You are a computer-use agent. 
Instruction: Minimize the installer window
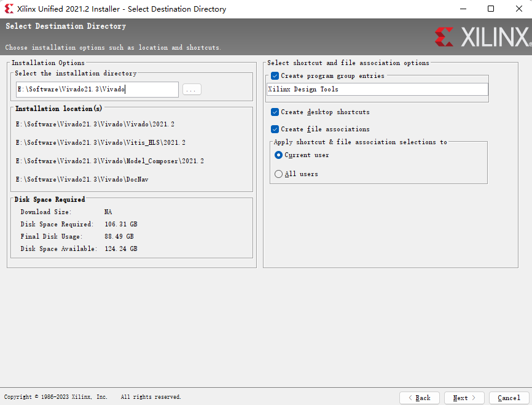click(463, 9)
